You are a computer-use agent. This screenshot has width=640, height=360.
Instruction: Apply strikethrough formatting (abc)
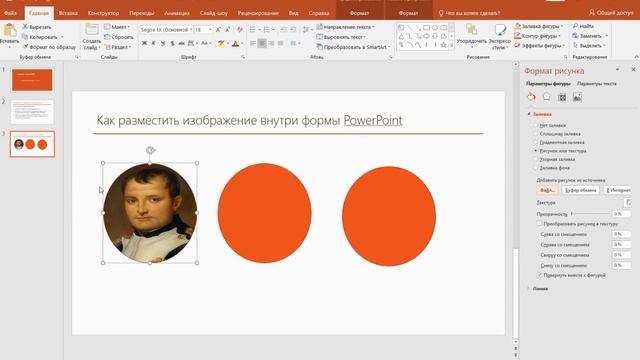(181, 43)
